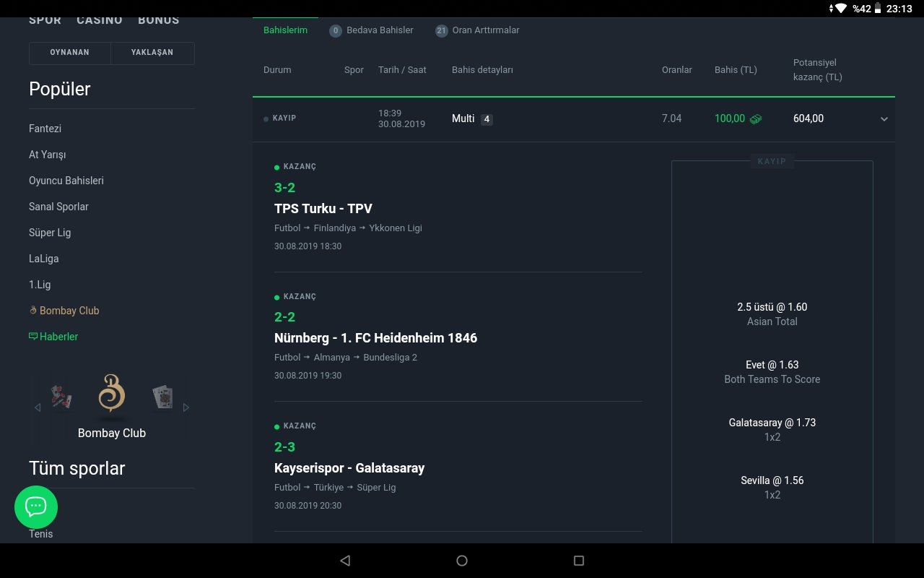Select the OYNANAN filter

pyautogui.click(x=70, y=53)
